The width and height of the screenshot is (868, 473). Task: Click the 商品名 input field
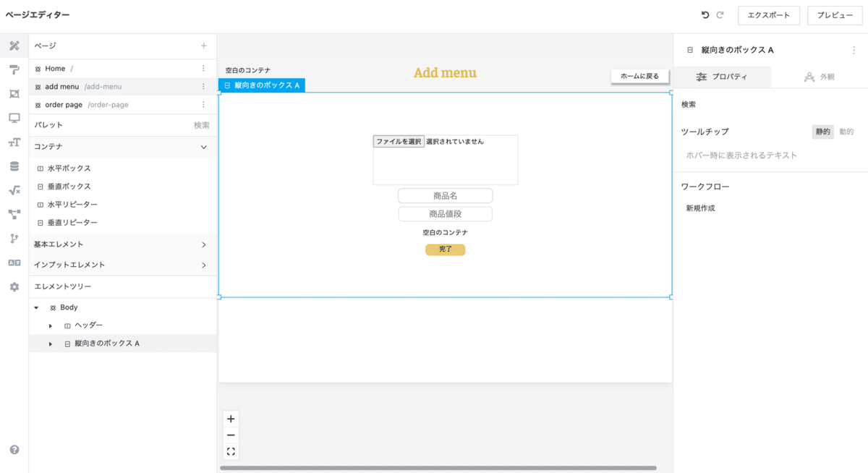pos(445,196)
